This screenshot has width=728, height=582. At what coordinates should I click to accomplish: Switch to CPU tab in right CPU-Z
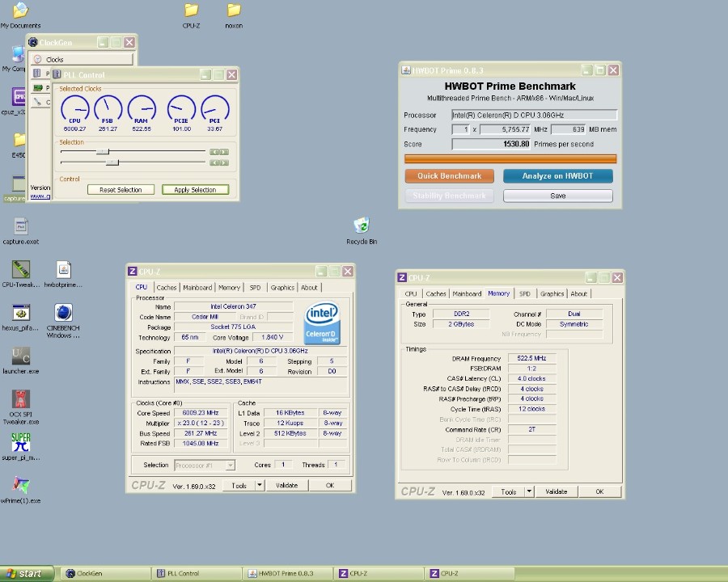click(410, 293)
